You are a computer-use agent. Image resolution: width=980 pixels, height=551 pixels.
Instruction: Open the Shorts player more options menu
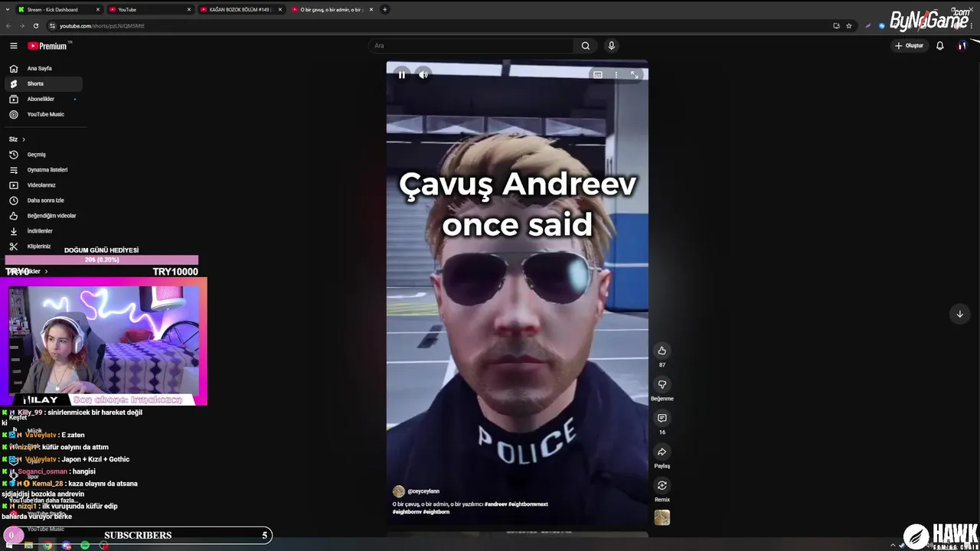coord(616,75)
